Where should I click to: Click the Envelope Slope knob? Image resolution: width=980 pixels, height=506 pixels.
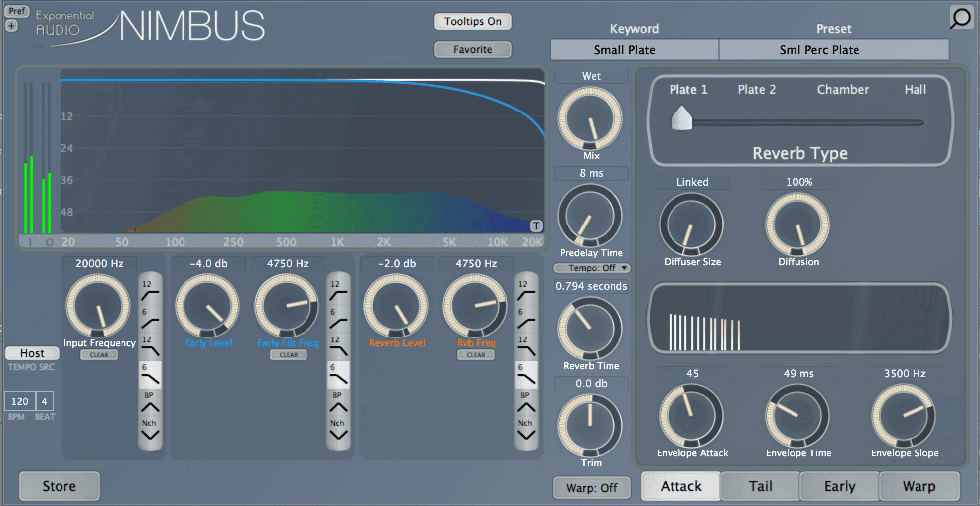coord(904,416)
